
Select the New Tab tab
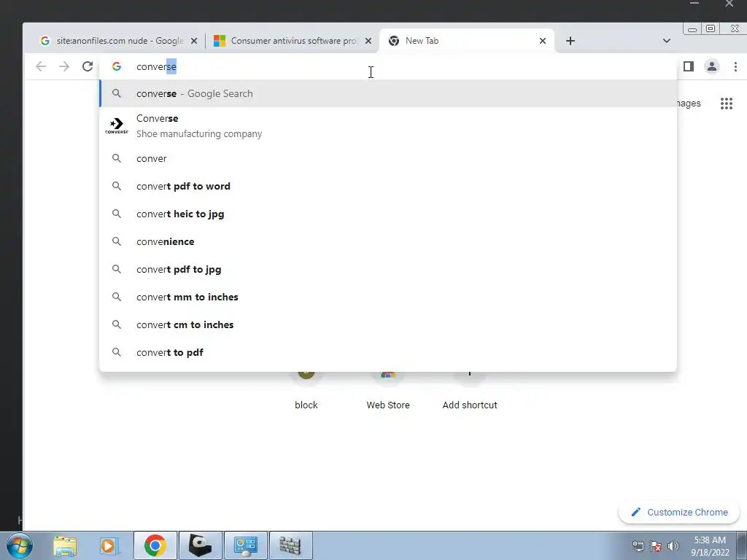(x=466, y=41)
